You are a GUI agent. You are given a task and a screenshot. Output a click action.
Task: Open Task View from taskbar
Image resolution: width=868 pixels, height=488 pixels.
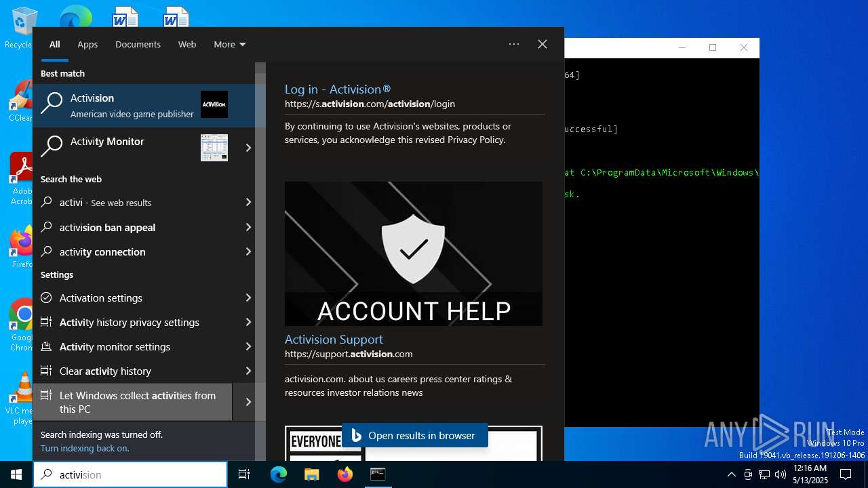pyautogui.click(x=244, y=474)
